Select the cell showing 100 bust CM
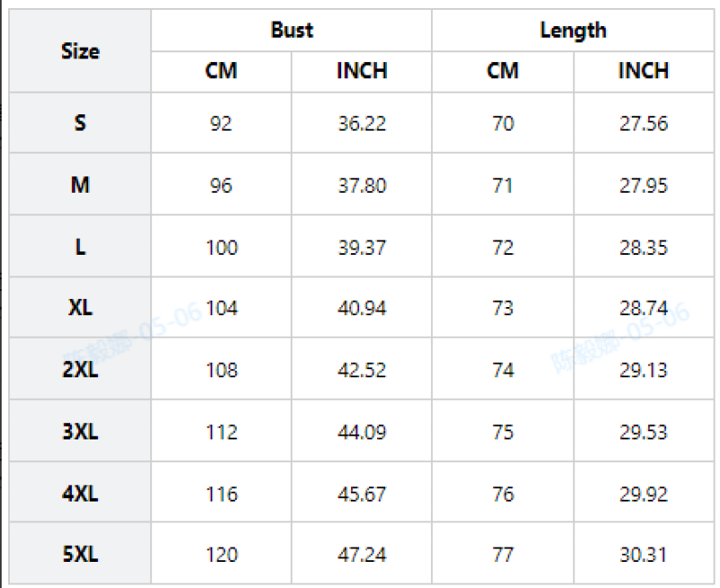This screenshot has width=720, height=588. (x=221, y=248)
